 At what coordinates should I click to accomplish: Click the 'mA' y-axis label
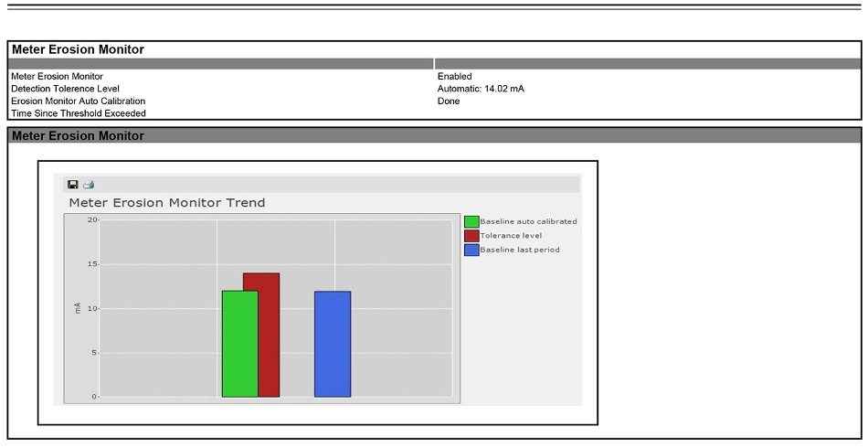78,308
